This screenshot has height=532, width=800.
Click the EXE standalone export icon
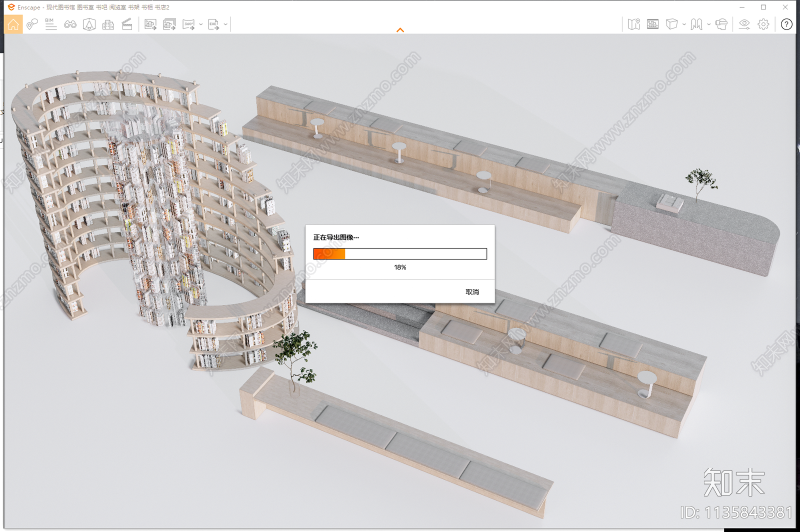pos(213,24)
